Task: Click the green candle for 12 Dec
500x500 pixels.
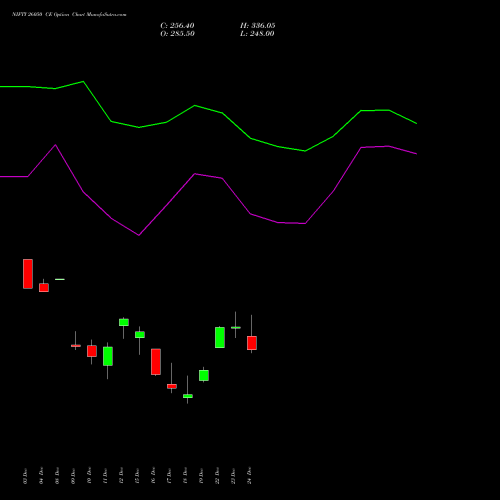Action: 124,322
